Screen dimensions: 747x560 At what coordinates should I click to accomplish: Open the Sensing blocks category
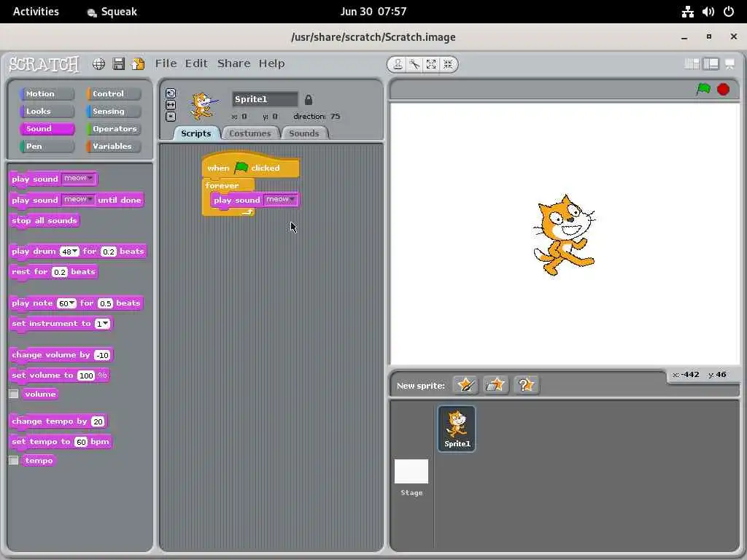(114, 112)
